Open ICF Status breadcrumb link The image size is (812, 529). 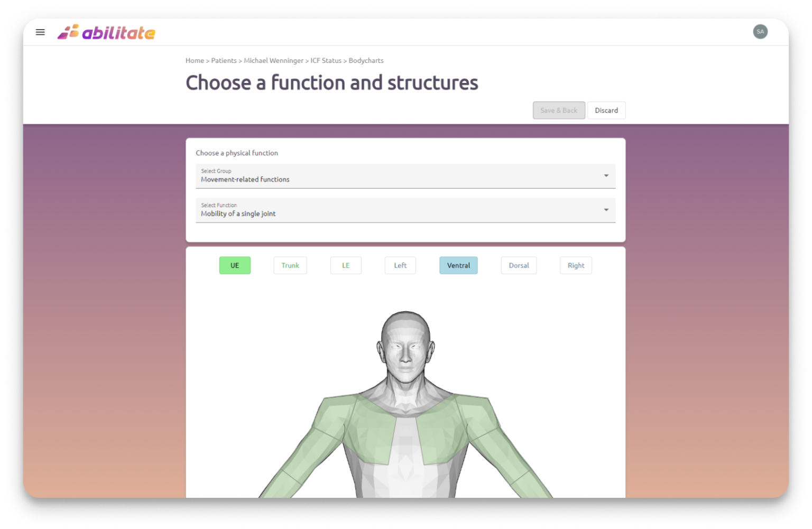326,61
